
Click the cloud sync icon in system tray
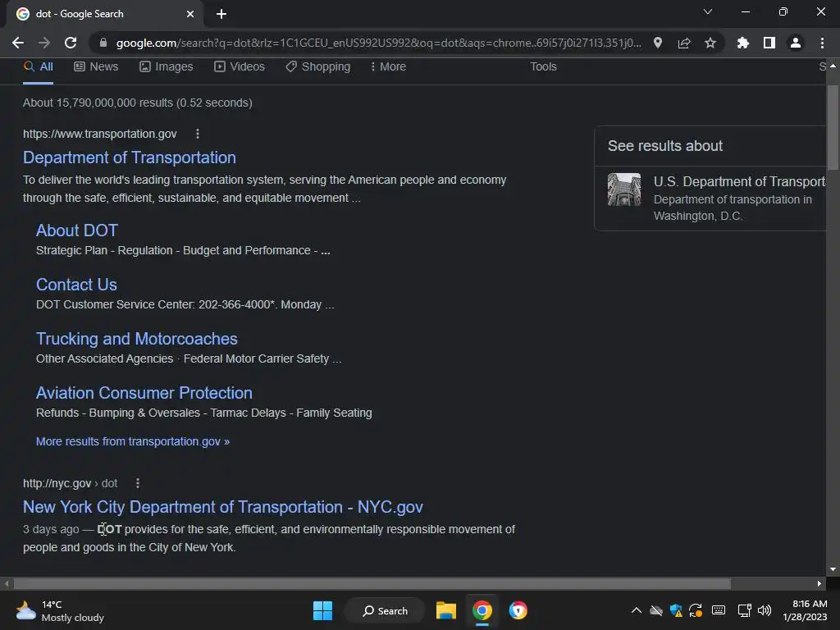655,610
